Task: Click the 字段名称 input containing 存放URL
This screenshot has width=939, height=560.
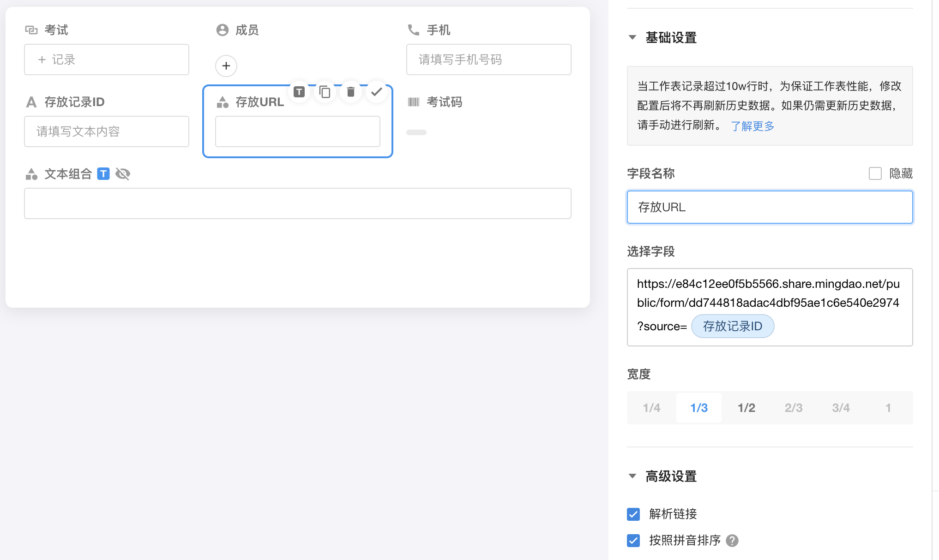Action: (x=770, y=207)
